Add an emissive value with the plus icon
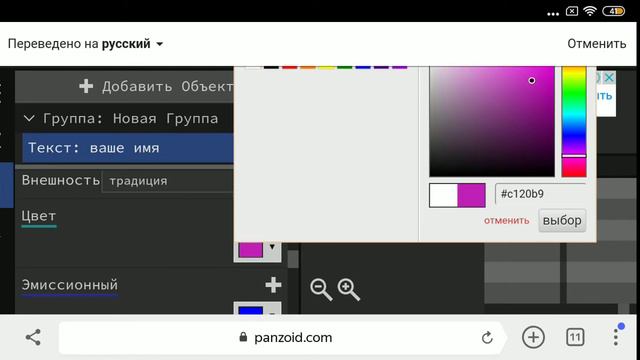Screen dimensions: 640x360 click(273, 285)
